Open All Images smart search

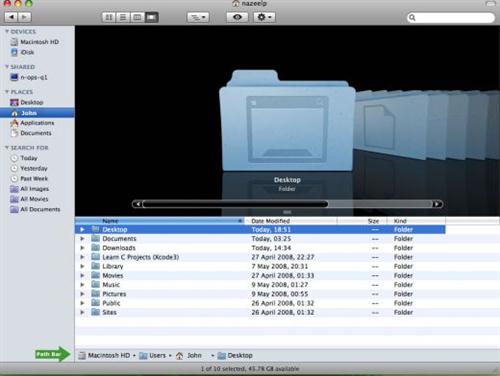[x=30, y=189]
